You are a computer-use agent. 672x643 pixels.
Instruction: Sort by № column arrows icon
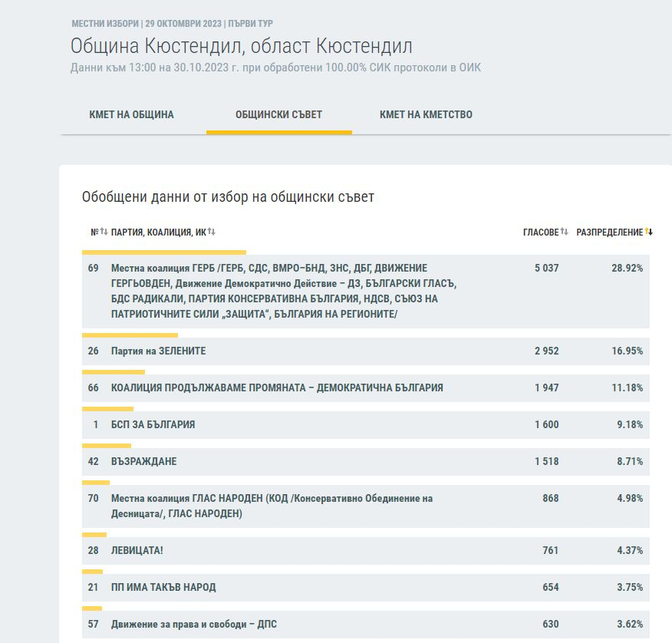click(x=104, y=232)
